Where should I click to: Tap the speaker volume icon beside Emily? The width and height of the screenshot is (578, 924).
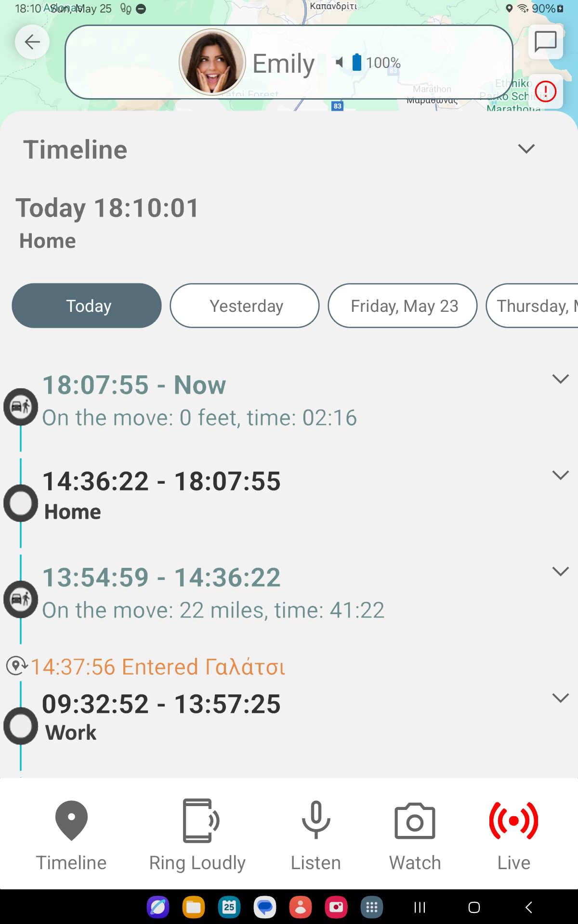tap(339, 62)
